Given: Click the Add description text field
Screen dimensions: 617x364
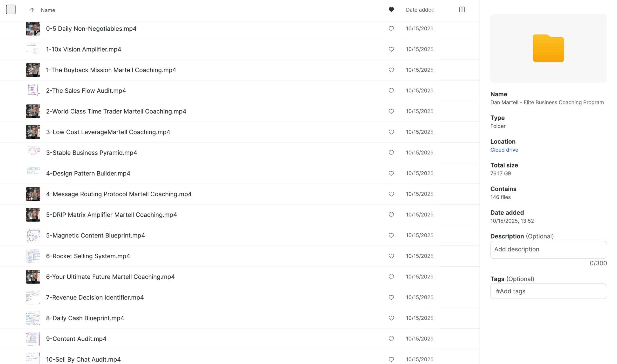Looking at the screenshot, I should (x=548, y=250).
